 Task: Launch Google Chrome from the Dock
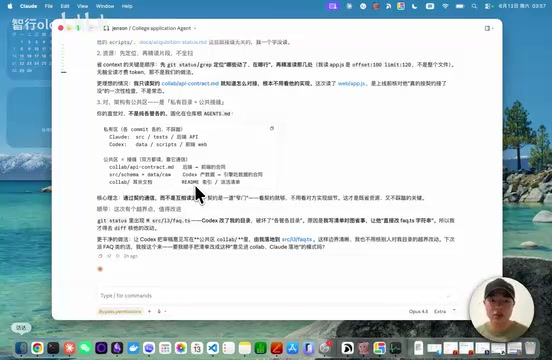coord(37,348)
